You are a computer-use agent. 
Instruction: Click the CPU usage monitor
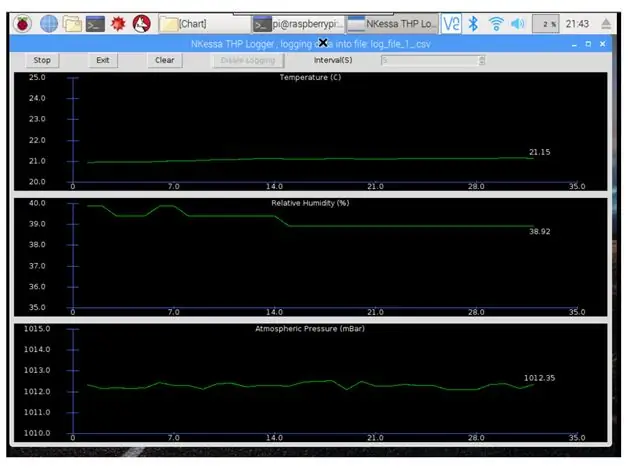coord(545,24)
